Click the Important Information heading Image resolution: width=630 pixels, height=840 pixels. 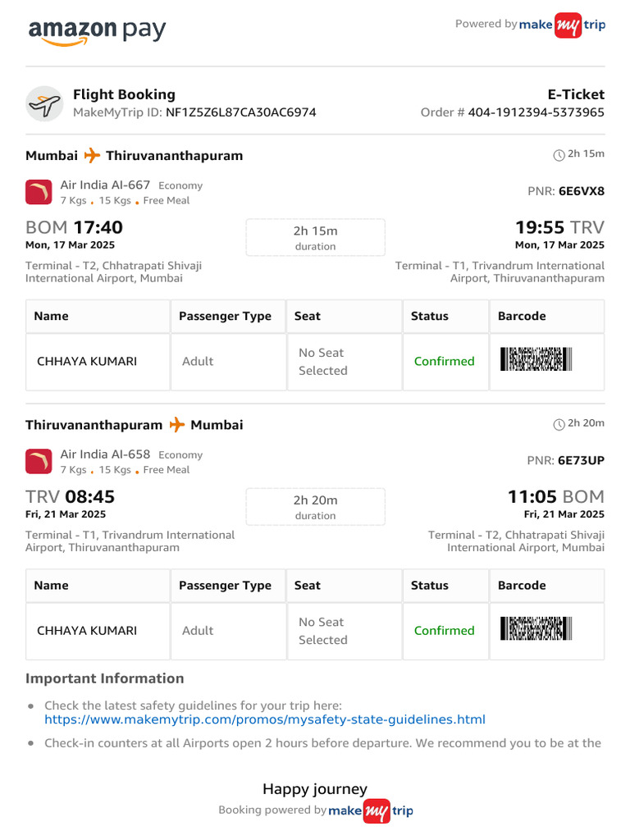104,678
